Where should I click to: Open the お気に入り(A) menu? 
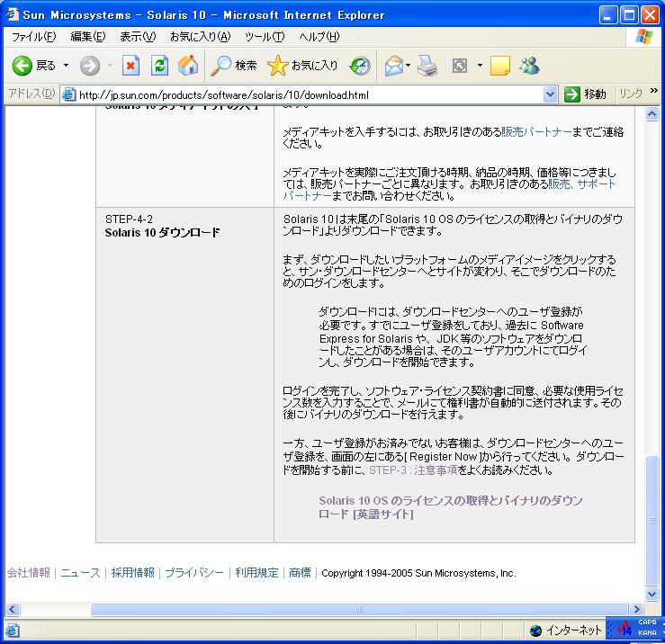[200, 37]
